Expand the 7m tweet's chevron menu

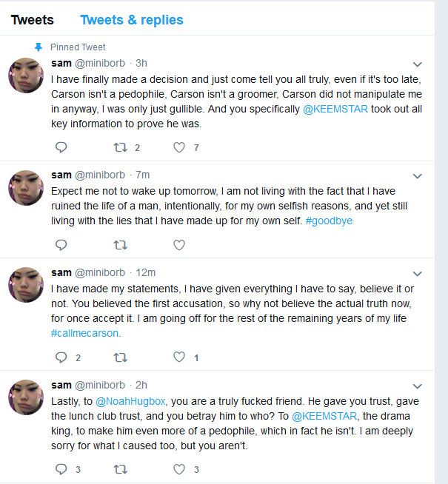pyautogui.click(x=418, y=176)
